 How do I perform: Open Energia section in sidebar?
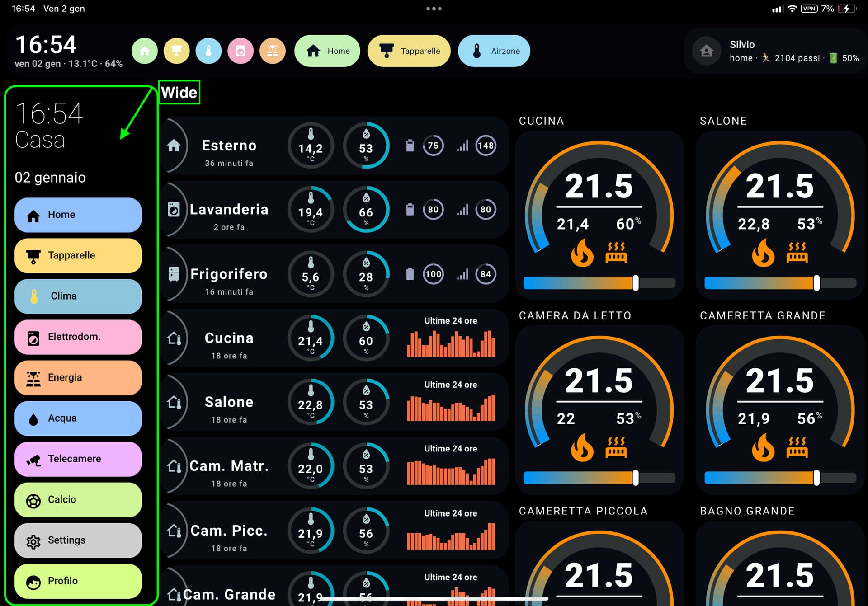[78, 377]
